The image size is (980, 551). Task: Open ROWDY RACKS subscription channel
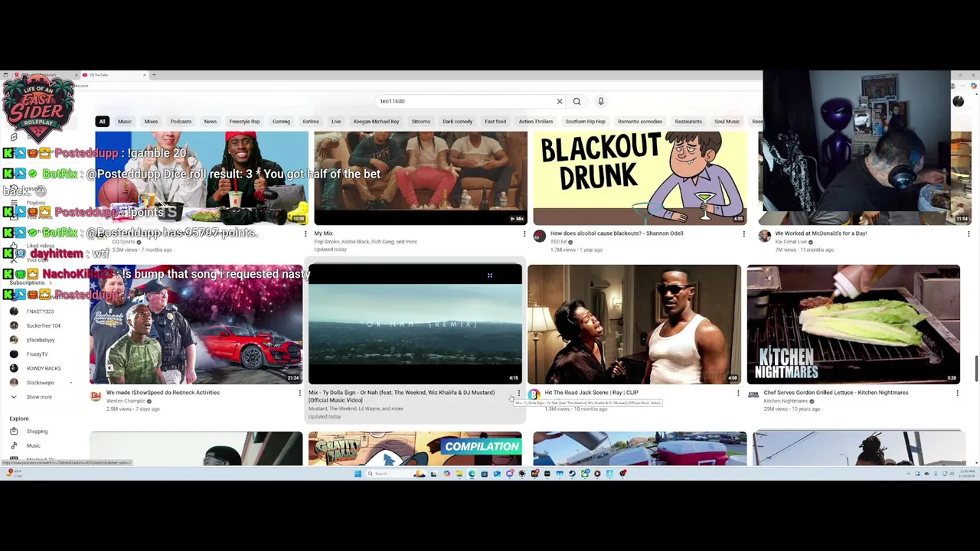[43, 368]
